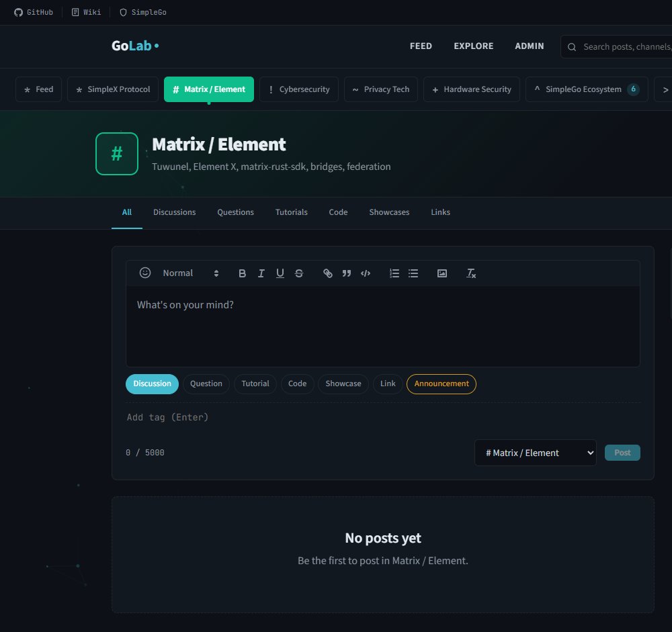Switch to the Tutorials tab

[x=292, y=212]
